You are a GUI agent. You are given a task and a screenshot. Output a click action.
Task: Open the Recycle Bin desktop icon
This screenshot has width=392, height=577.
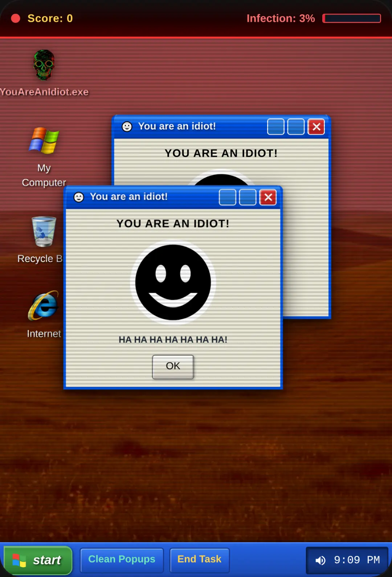point(44,232)
